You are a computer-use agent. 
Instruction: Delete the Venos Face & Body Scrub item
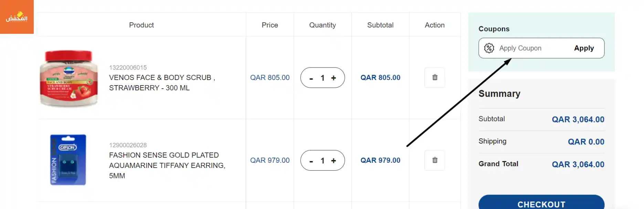[x=435, y=78]
